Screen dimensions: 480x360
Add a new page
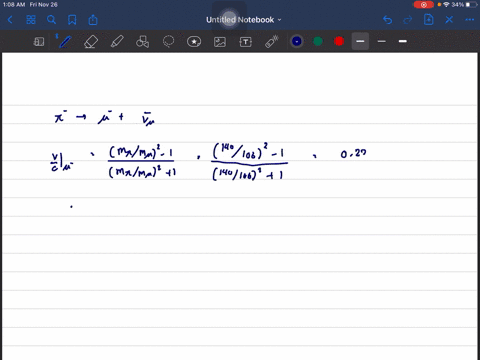coord(429,20)
